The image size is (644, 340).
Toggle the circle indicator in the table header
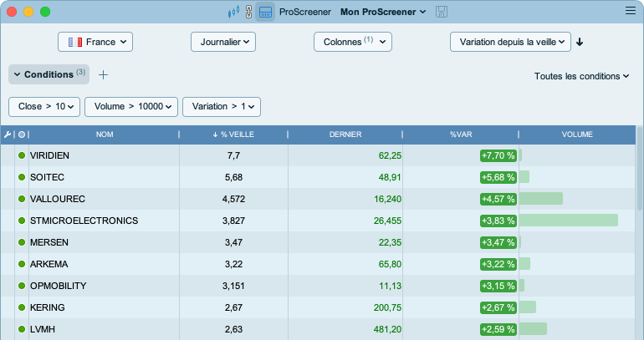coord(22,134)
